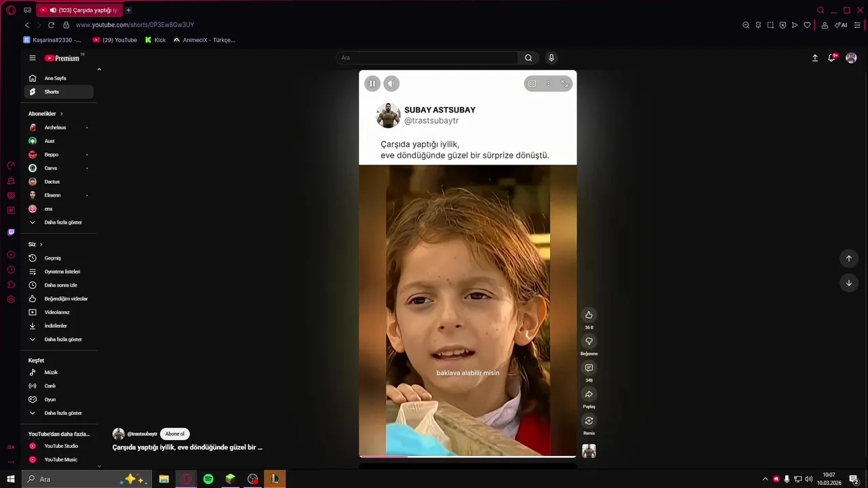This screenshot has width=868, height=488.
Task: Go to the next Short
Action: pyautogui.click(x=848, y=283)
